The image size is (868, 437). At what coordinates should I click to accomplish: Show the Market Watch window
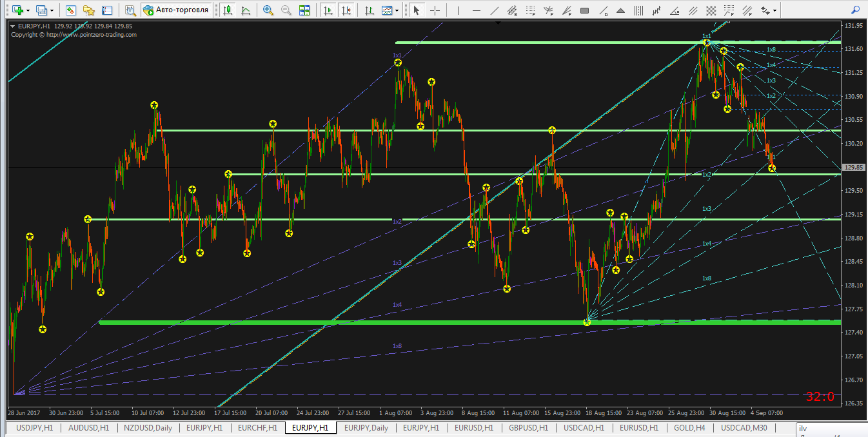(71, 10)
